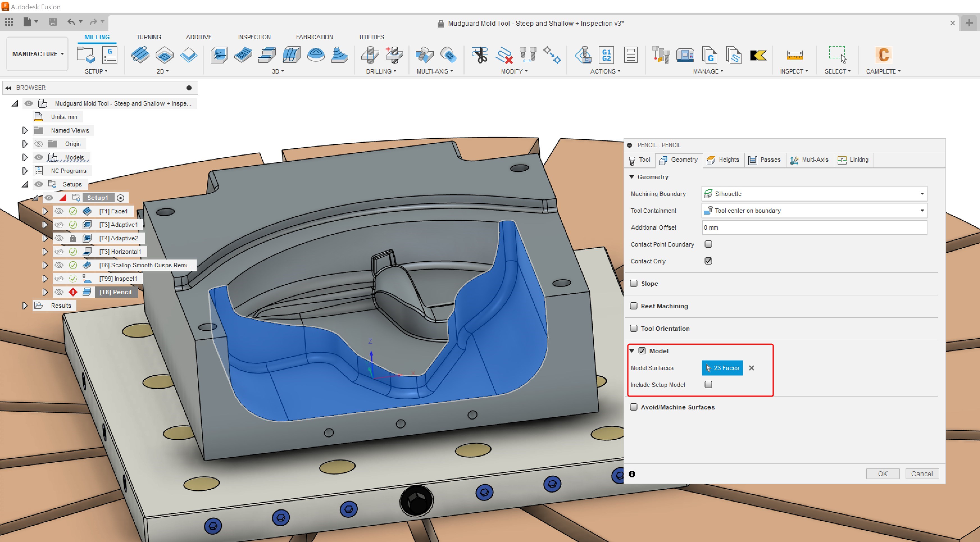The width and height of the screenshot is (980, 542).
Task: Collapse the Geometry section triangle
Action: point(632,177)
